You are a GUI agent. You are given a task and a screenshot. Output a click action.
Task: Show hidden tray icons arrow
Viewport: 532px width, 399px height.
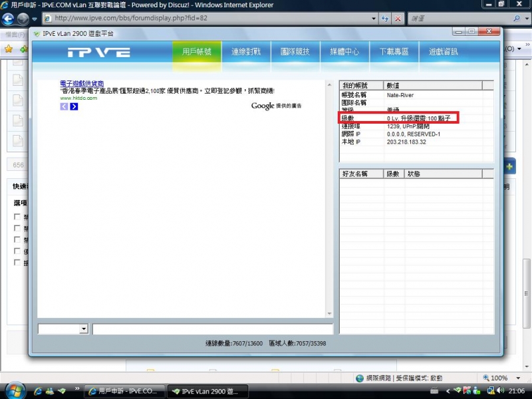pos(448,391)
